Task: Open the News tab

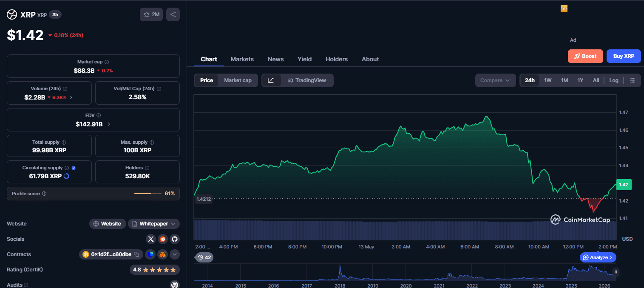Action: point(275,59)
